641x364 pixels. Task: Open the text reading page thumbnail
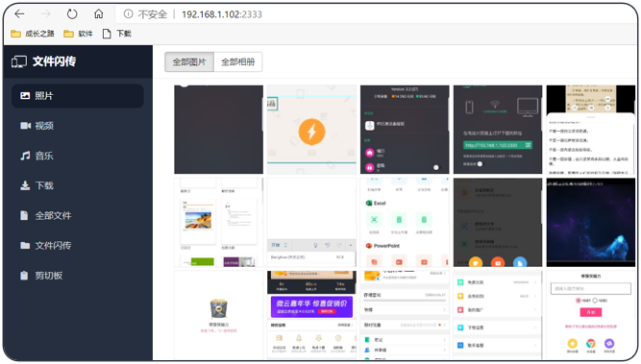591,130
